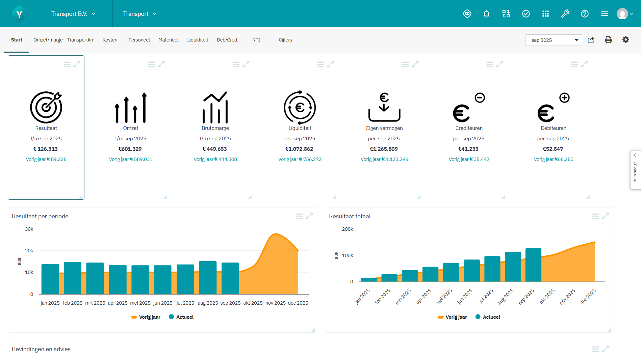Open the Transport B.V. company dropdown
The width and height of the screenshot is (641, 364).
click(x=73, y=14)
